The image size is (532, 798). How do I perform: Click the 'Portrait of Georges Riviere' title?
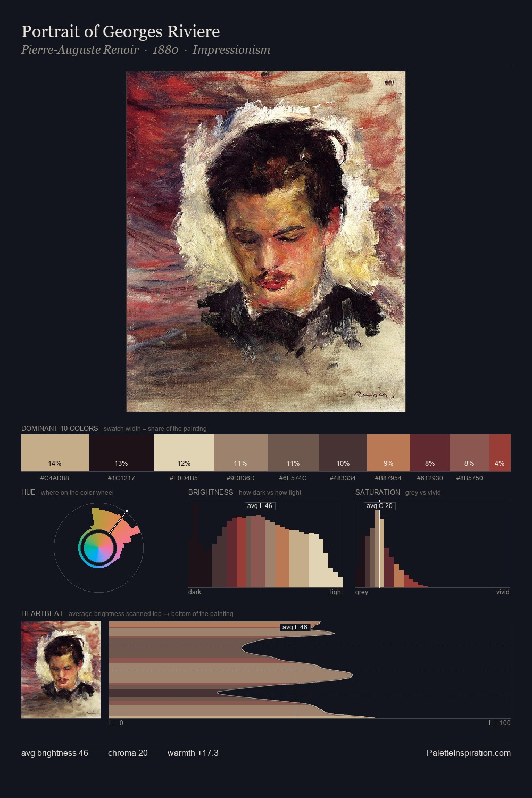point(121,32)
